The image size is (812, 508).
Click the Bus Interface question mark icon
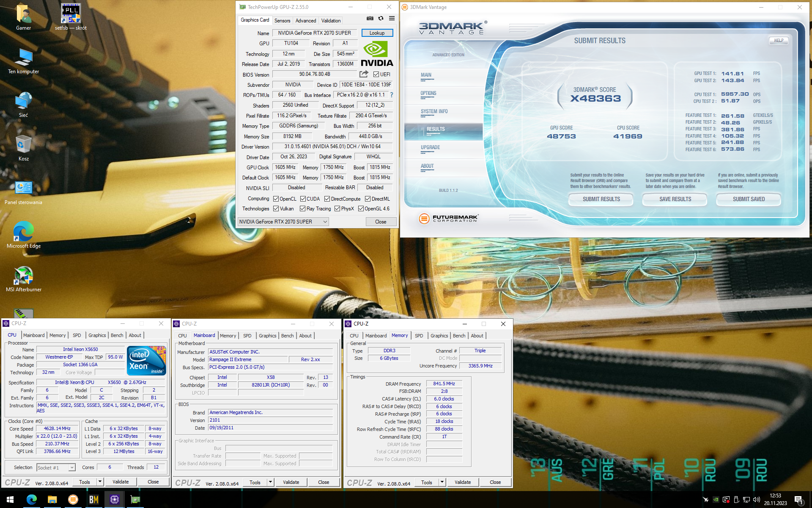pos(392,95)
